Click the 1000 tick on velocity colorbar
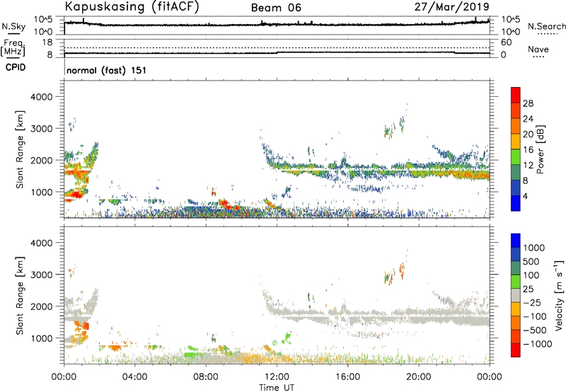This screenshot has width=566, height=392. click(x=534, y=248)
